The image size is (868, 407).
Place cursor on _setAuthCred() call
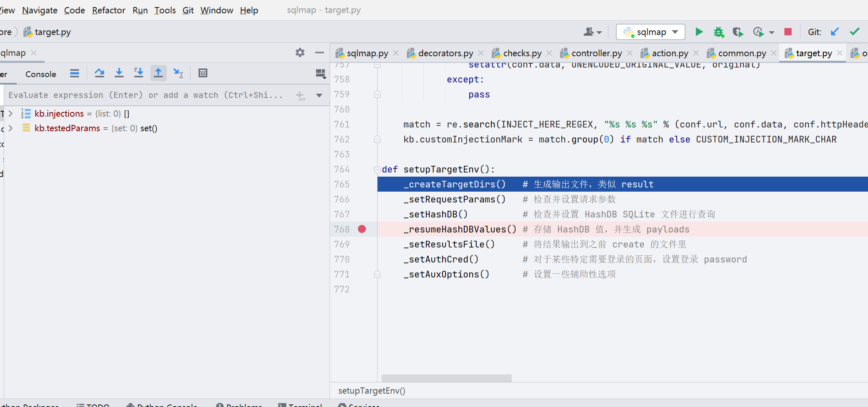click(x=441, y=260)
